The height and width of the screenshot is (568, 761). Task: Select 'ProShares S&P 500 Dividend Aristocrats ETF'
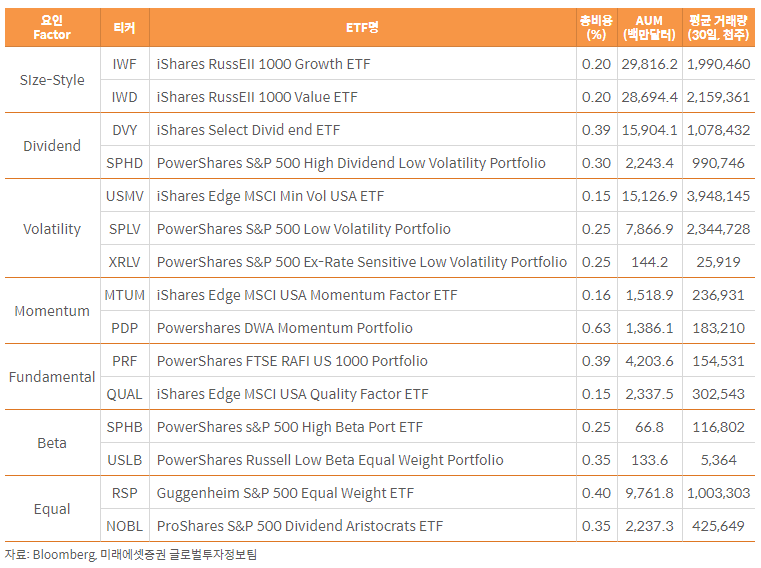(x=300, y=526)
